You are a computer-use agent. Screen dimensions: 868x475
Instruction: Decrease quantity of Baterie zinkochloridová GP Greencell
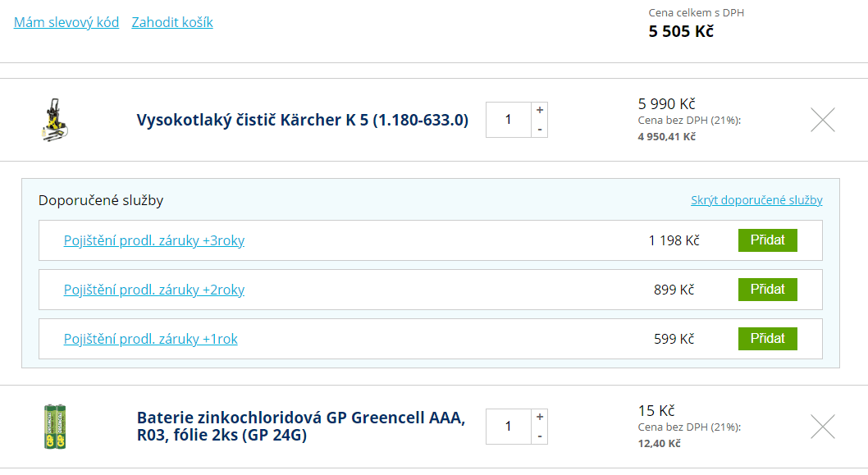pos(539,437)
